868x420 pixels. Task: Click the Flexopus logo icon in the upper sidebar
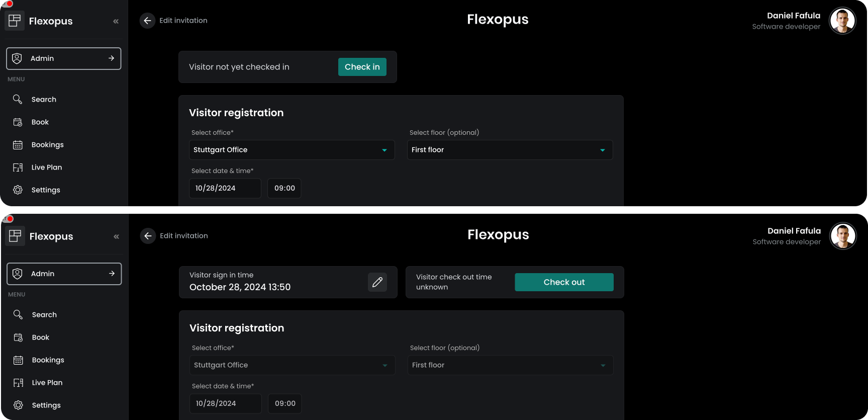[15, 21]
